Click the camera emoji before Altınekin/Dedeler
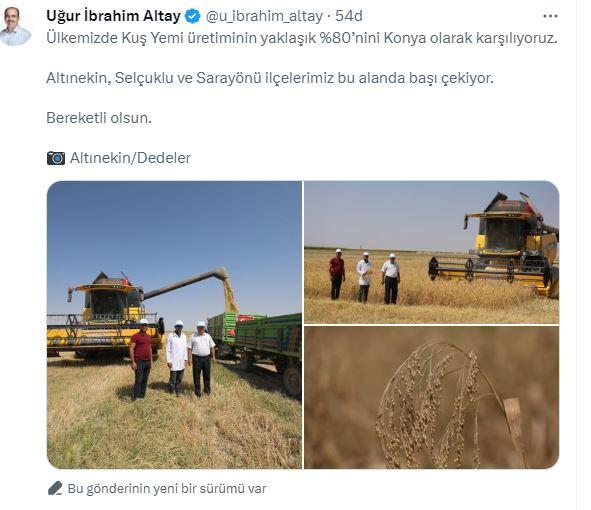Image resolution: width=591 pixels, height=510 pixels. tap(56, 158)
